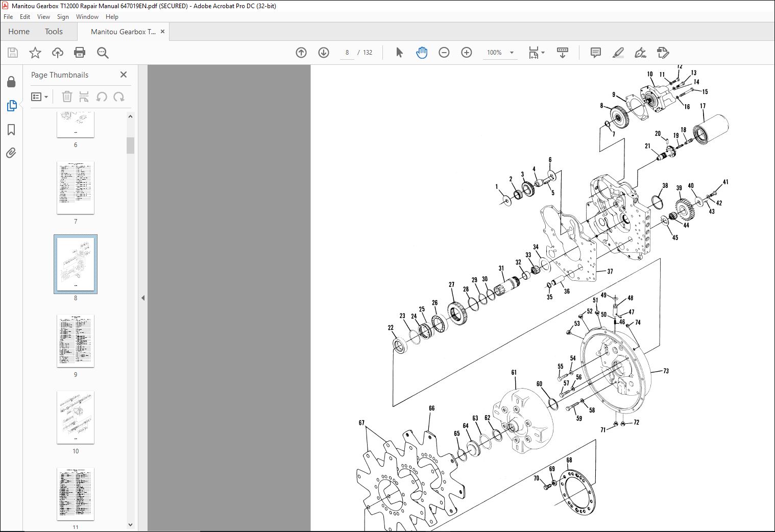Click the thumbnails panel scrollbar handle
Screen dimensions: 775x532
130,146
